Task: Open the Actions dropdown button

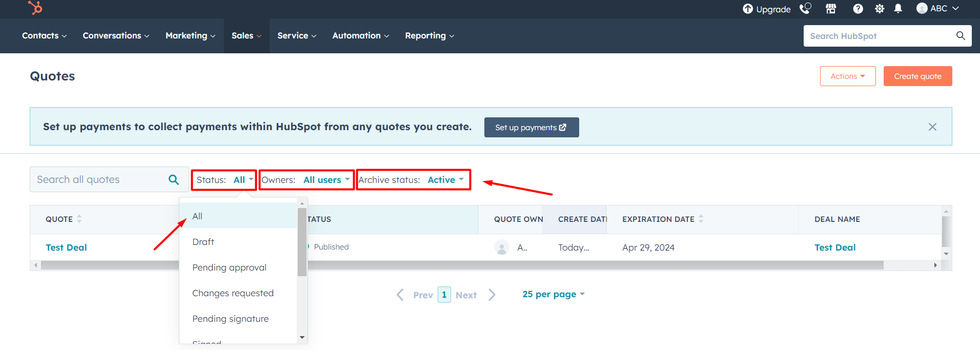Action: point(848,76)
